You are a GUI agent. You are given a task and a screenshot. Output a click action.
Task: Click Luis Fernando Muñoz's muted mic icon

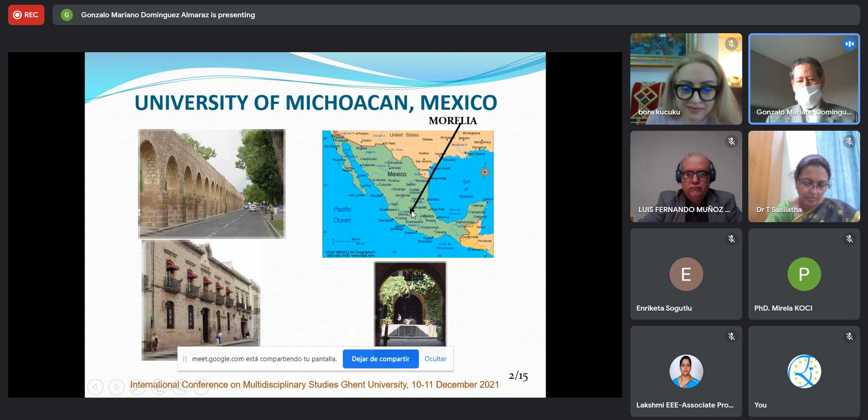click(x=731, y=142)
